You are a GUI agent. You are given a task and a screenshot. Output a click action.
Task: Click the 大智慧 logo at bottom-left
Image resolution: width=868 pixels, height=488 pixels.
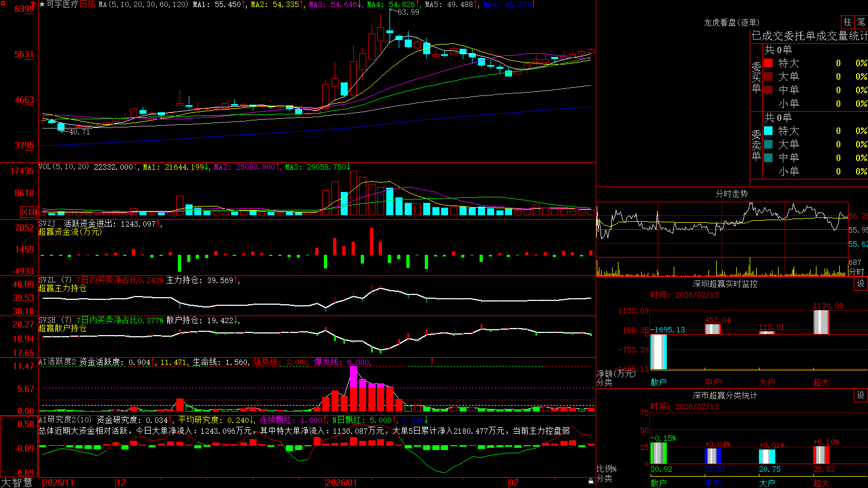point(17,482)
